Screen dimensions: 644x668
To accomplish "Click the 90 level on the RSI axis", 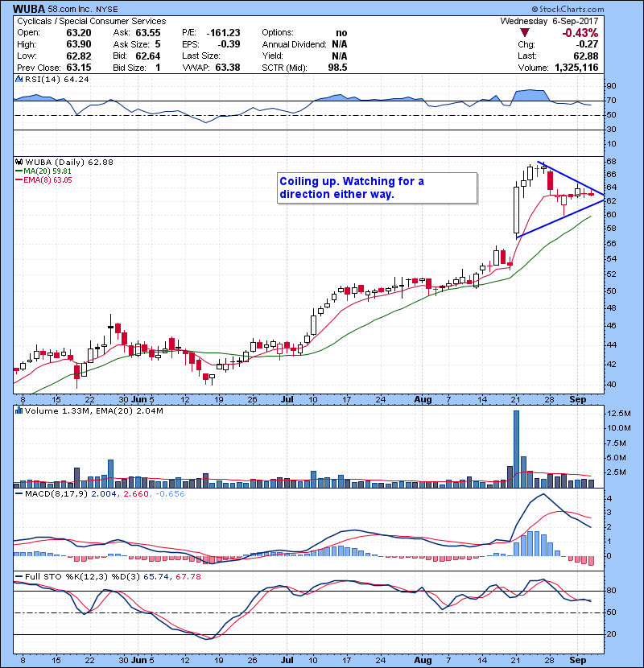I will pyautogui.click(x=612, y=86).
